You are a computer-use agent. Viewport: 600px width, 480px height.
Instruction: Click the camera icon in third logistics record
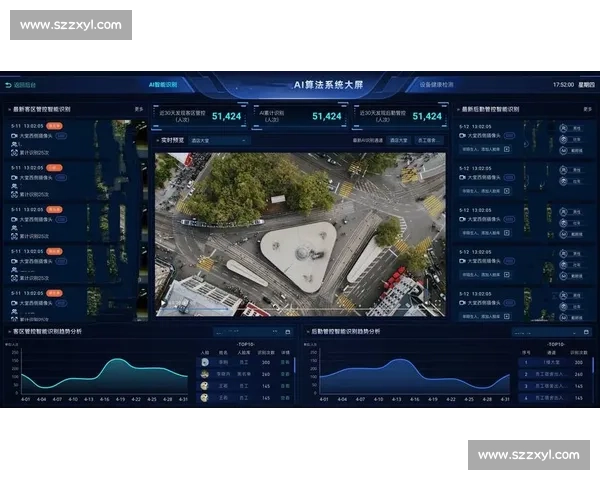[x=462, y=219]
